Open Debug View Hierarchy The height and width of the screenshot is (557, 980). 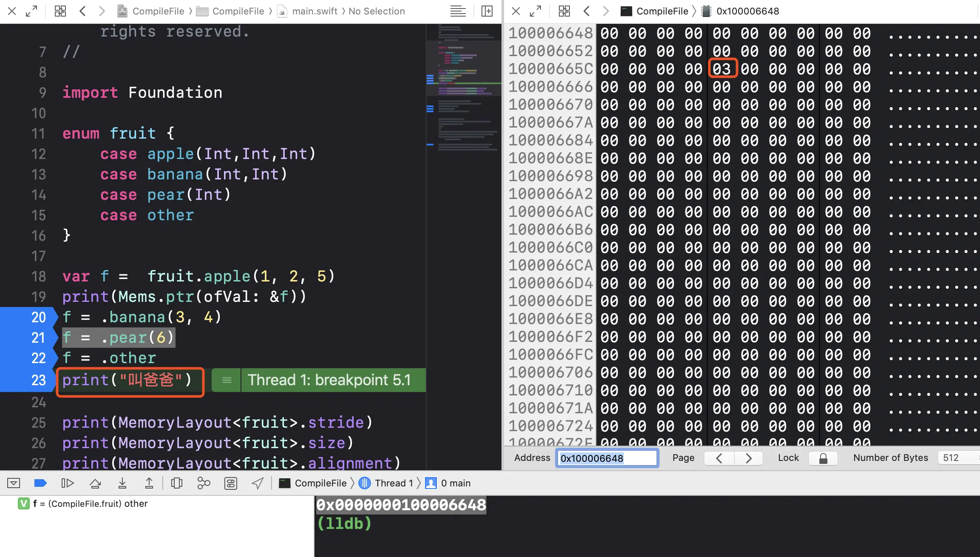point(177,483)
